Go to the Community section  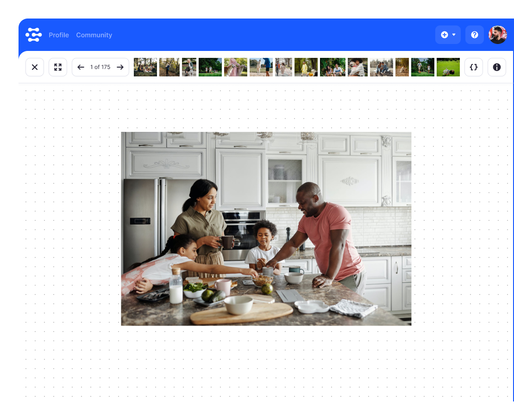[x=94, y=35]
